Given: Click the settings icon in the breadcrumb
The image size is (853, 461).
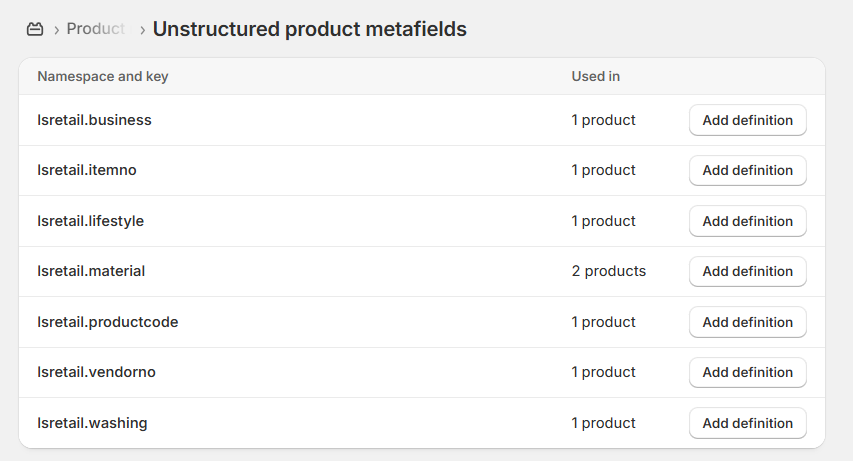Looking at the screenshot, I should click(36, 29).
